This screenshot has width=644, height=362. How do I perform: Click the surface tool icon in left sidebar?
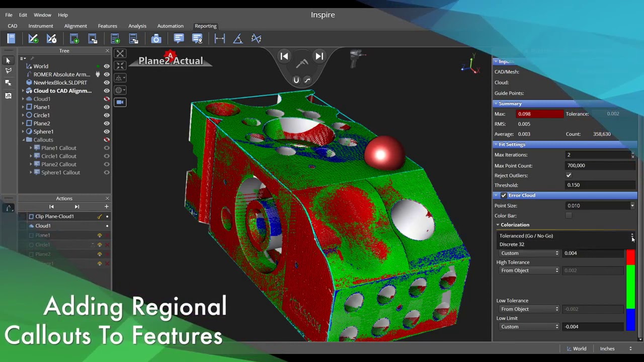pyautogui.click(x=8, y=96)
